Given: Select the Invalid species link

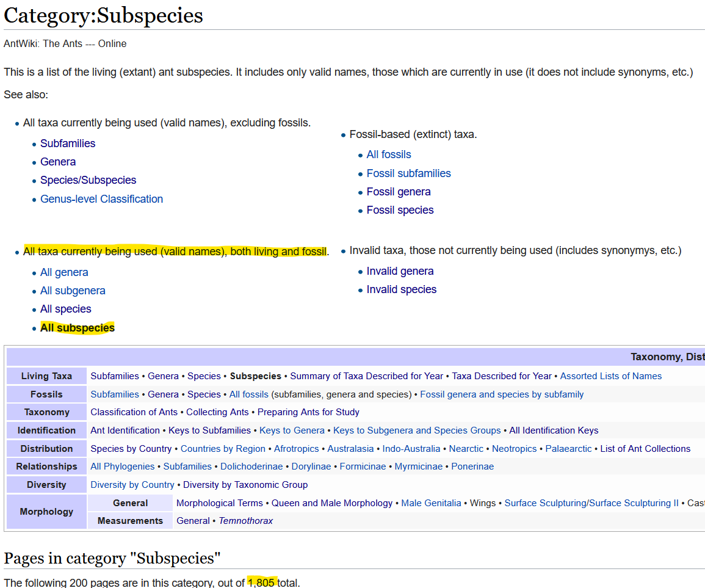Looking at the screenshot, I should 401,289.
